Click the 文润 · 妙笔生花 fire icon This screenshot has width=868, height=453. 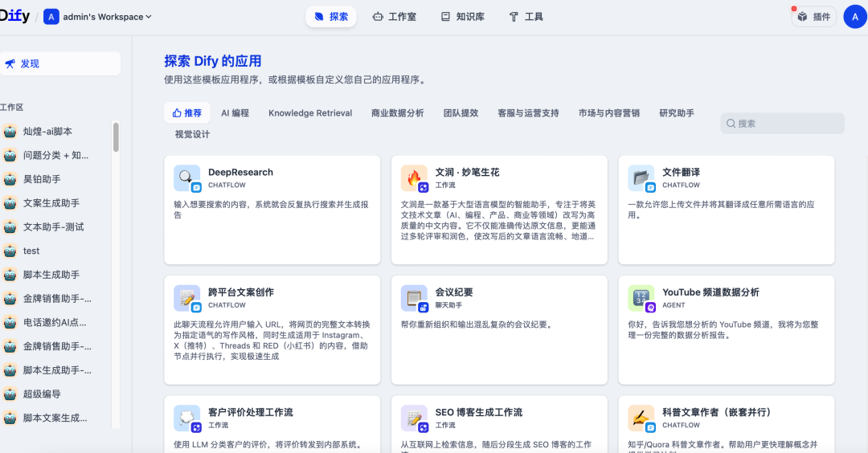(x=414, y=178)
